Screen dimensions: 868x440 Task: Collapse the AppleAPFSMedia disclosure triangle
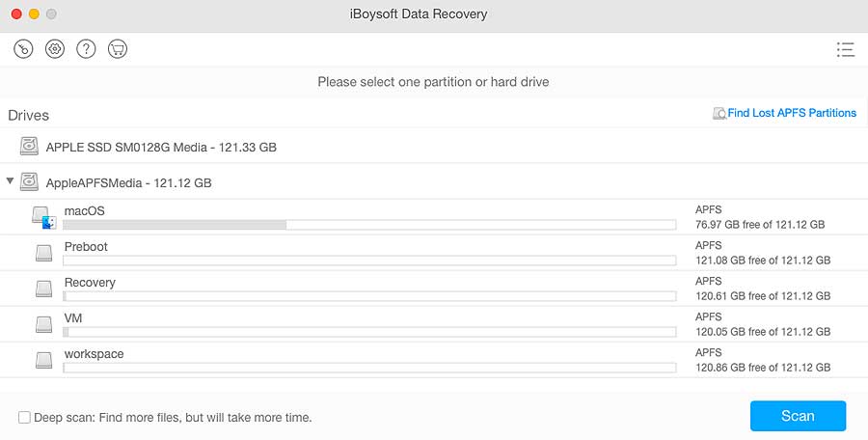click(x=10, y=180)
